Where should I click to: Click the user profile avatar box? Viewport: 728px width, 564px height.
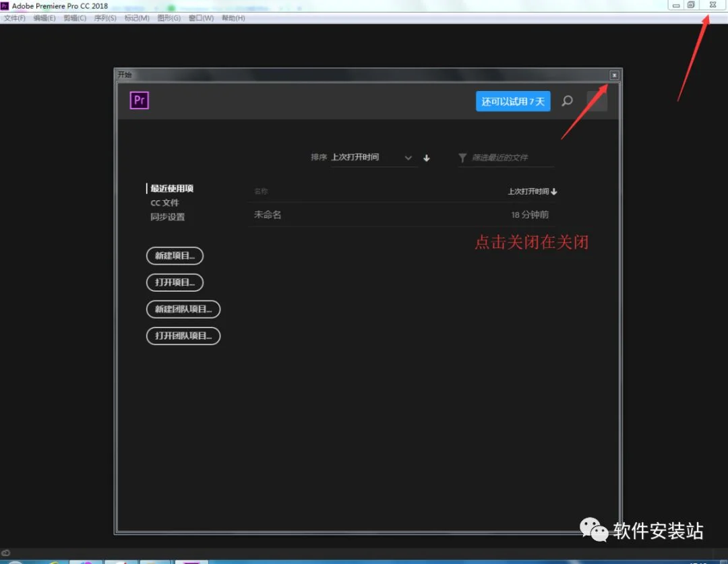[x=597, y=100]
